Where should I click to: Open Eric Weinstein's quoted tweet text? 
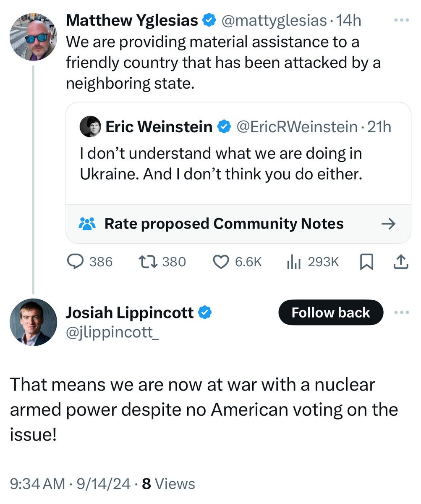[221, 163]
